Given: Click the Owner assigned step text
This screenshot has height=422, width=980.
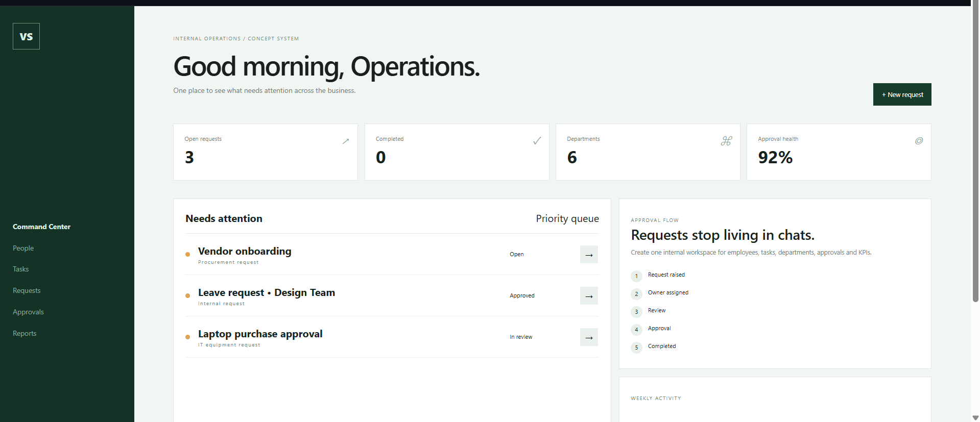Looking at the screenshot, I should (x=668, y=292).
